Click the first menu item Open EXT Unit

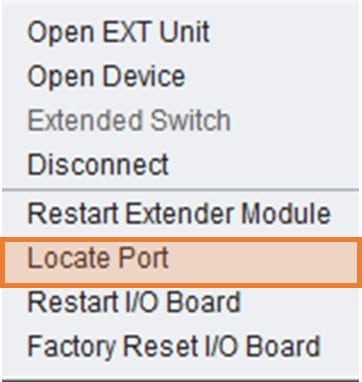point(180,32)
